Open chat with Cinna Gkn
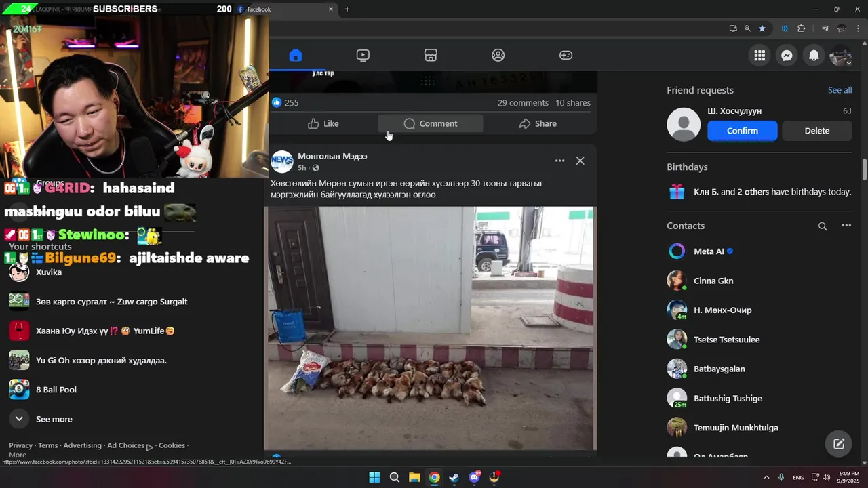Image resolution: width=868 pixels, height=488 pixels. [x=759, y=281]
